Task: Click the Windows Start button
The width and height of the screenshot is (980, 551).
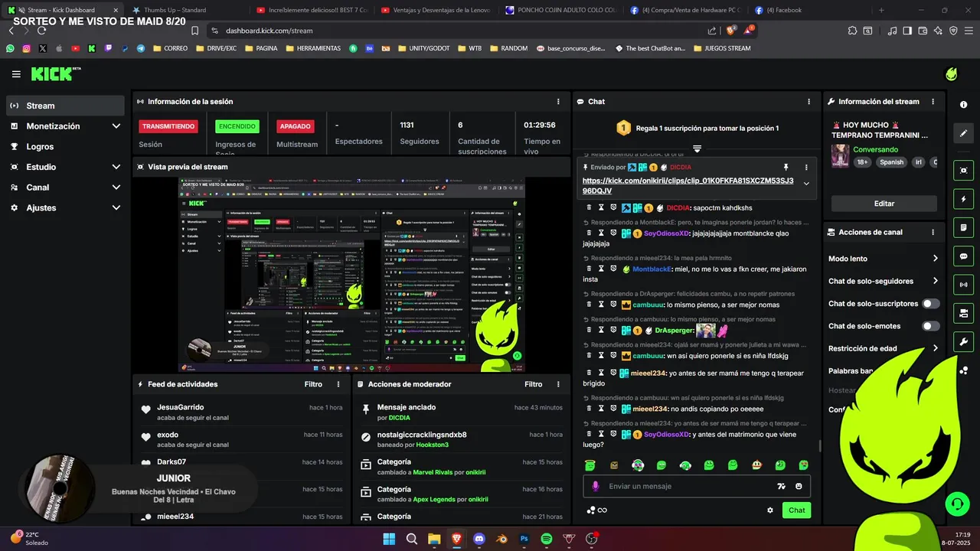Action: tap(389, 539)
